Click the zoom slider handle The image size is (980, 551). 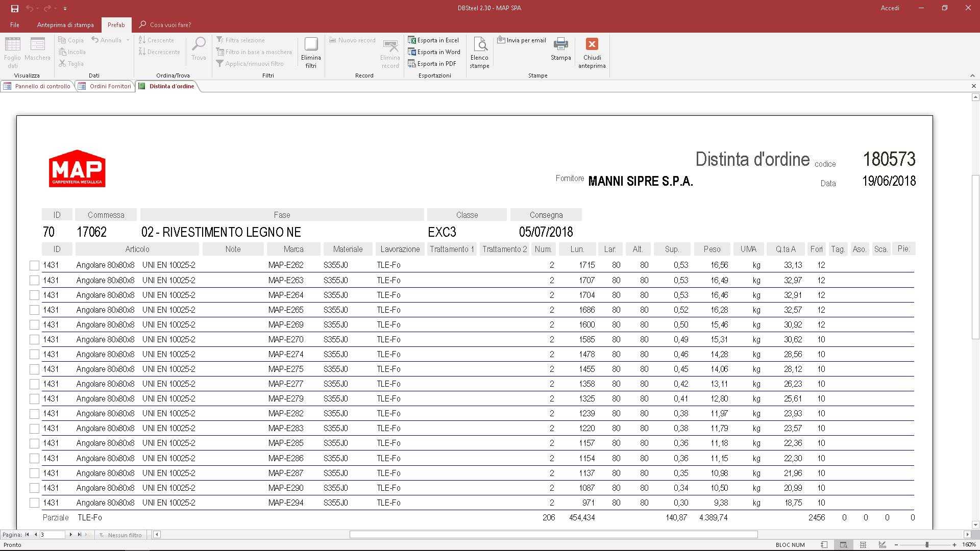(927, 545)
